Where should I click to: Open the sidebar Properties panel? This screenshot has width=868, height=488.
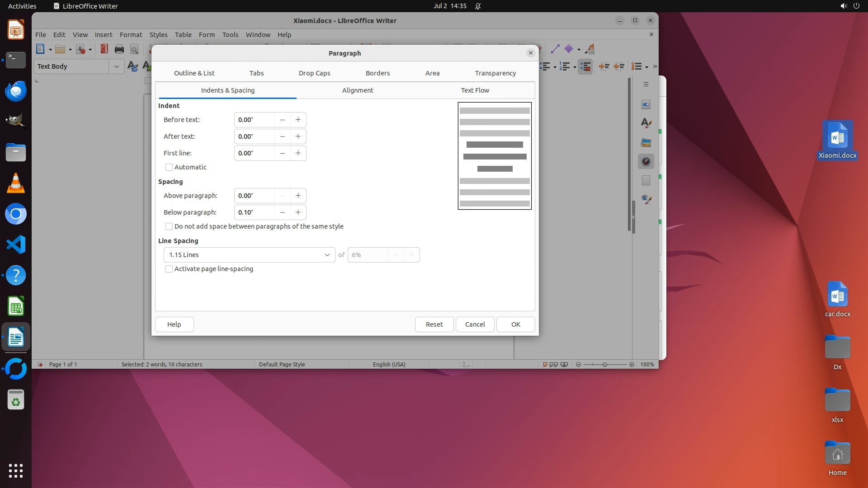point(646,104)
